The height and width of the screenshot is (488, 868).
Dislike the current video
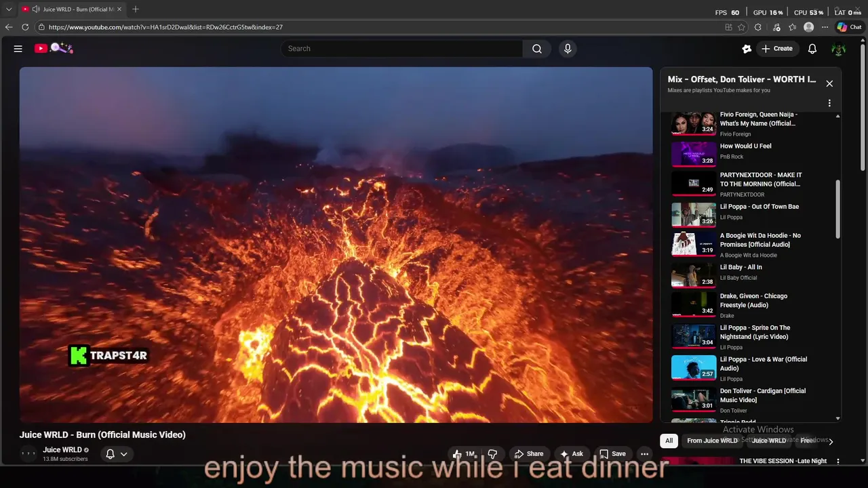coord(493,454)
